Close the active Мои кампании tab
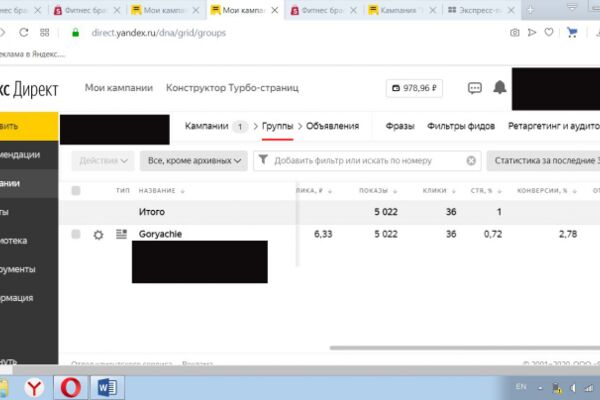The width and height of the screenshot is (600, 400). (x=275, y=10)
